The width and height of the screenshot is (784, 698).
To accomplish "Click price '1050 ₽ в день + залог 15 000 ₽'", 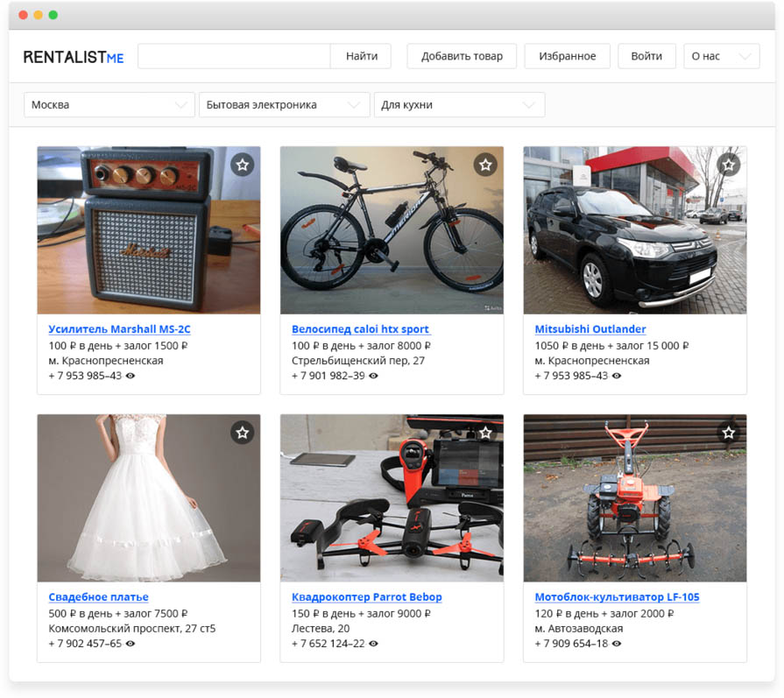I will (x=611, y=346).
